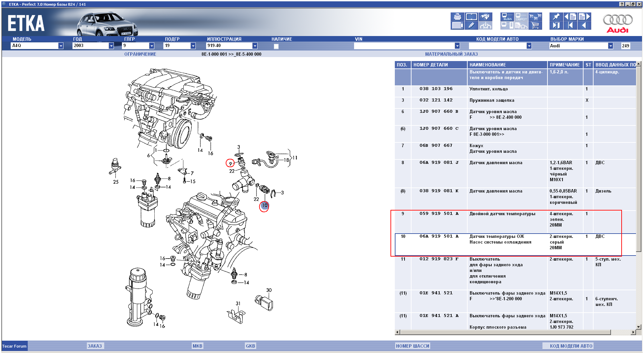Open the ГОД dropdown showing 2003
The image size is (644, 353).
click(x=111, y=46)
